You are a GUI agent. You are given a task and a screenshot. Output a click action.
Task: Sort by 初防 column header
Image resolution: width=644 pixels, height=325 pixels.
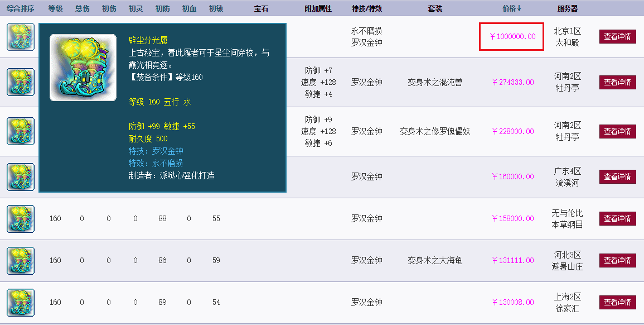point(162,8)
